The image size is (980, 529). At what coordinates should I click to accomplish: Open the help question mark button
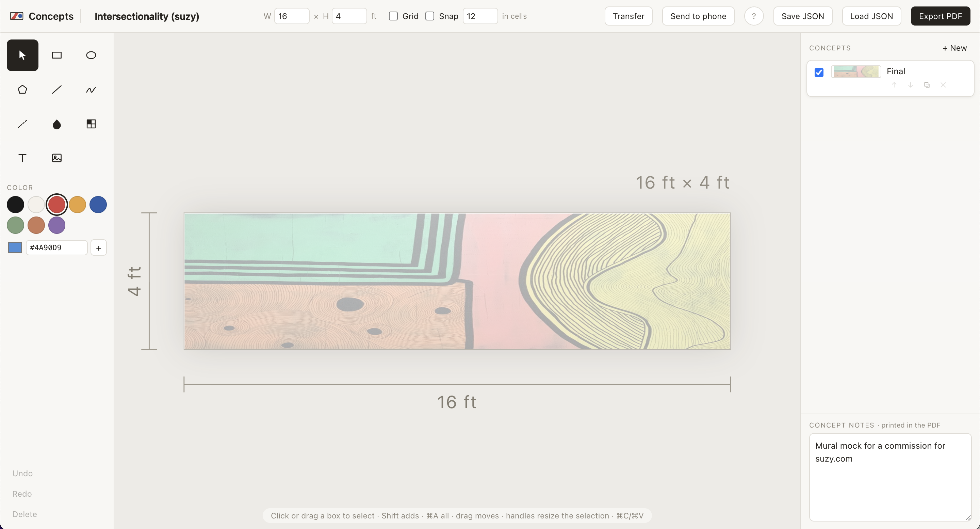click(x=754, y=16)
